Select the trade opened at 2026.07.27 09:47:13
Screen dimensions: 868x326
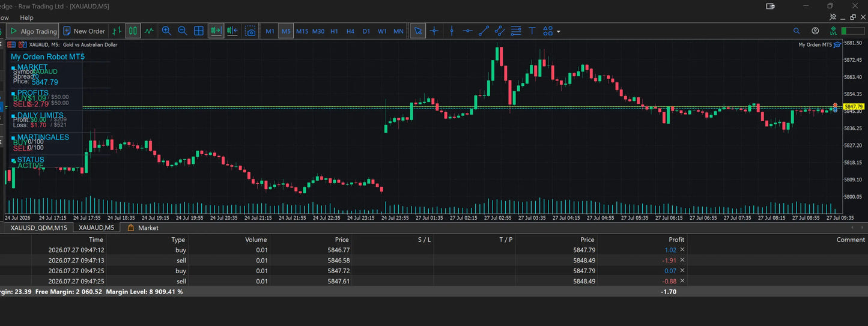click(434, 261)
